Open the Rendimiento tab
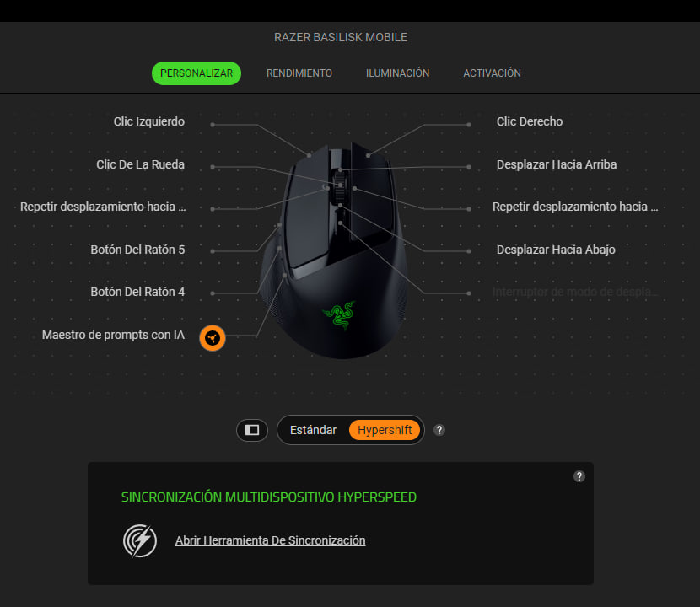This screenshot has width=700, height=607. click(299, 73)
